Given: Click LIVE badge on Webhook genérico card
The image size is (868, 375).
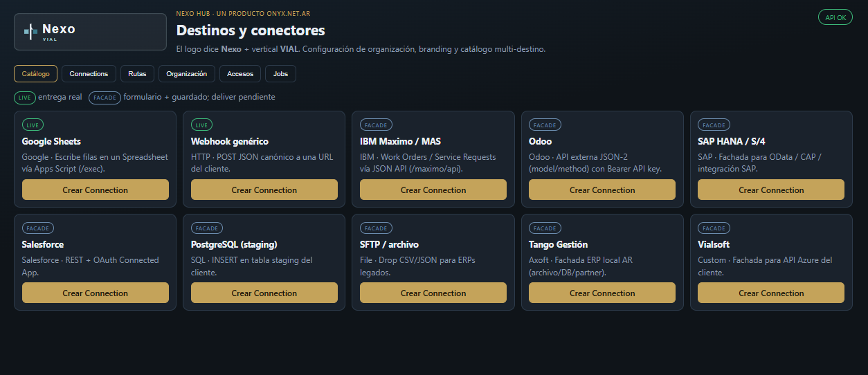Looking at the screenshot, I should pos(202,125).
